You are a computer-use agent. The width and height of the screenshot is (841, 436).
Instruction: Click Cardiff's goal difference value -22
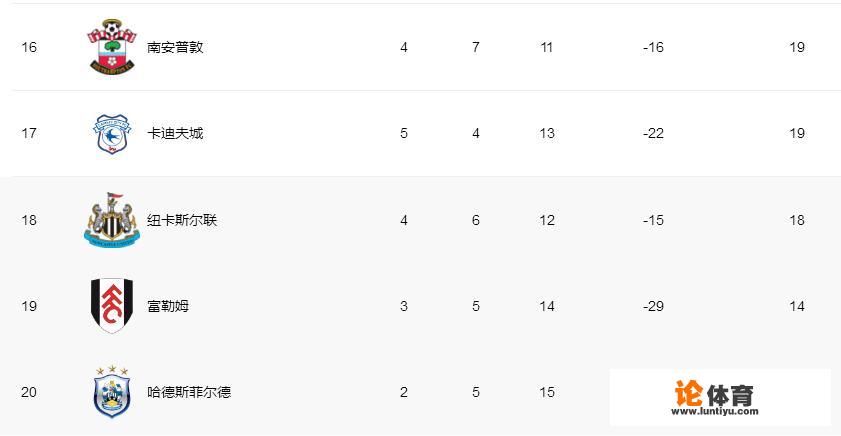(x=654, y=133)
